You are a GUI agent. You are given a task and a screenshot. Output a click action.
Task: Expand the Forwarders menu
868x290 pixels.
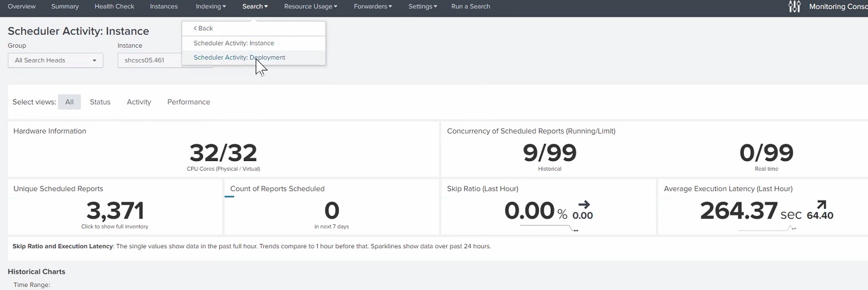(373, 7)
